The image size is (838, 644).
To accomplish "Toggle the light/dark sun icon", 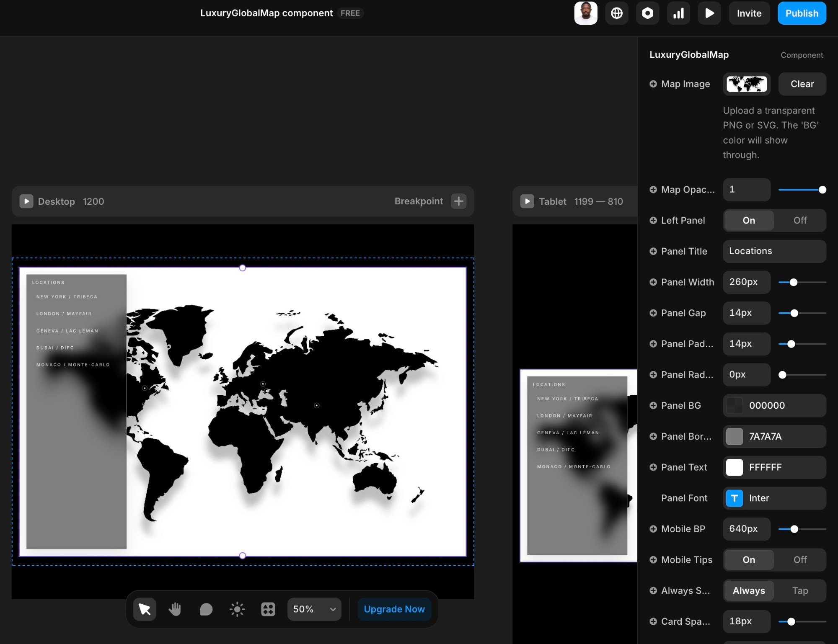I will [237, 609].
